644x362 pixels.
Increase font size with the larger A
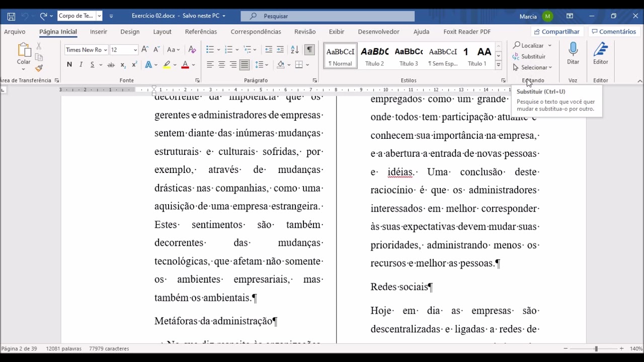[145, 50]
